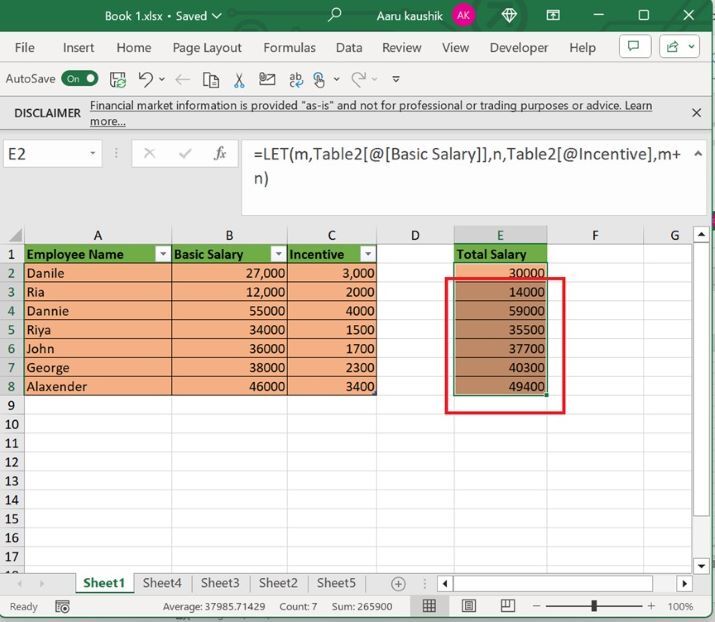This screenshot has height=622, width=715.
Task: Dismiss the disclaimer bar with X
Action: pyautogui.click(x=697, y=112)
